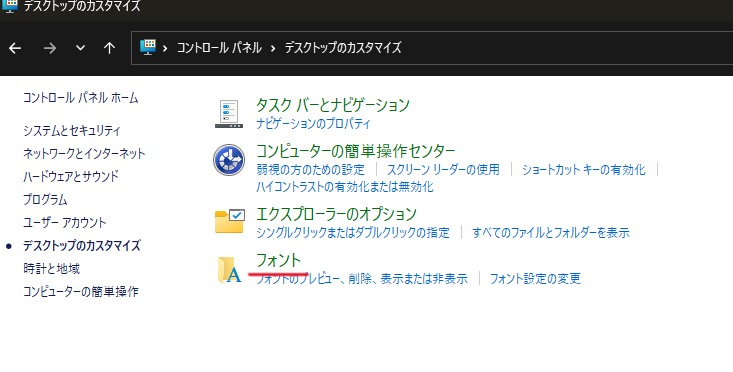
Task: Go up one level with Up arrow
Action: tap(109, 48)
